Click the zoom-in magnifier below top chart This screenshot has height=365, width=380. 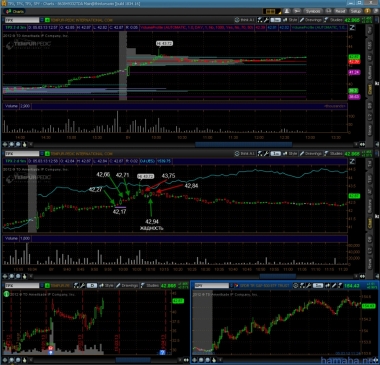12,144
